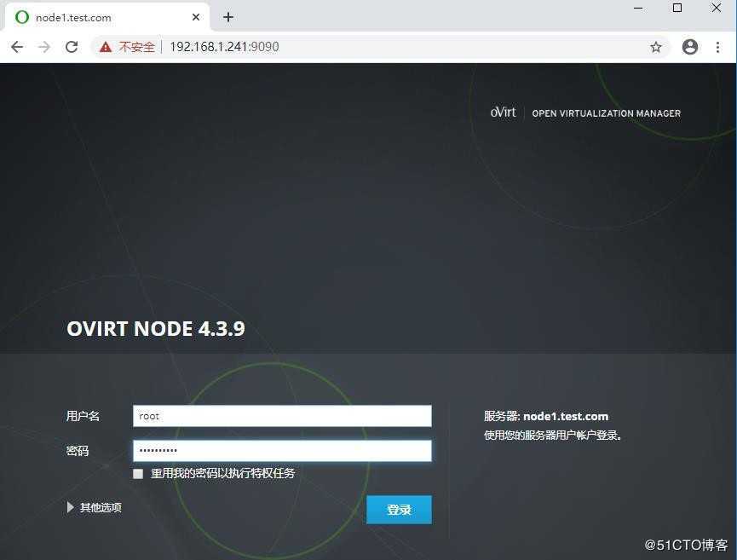Expand the 其他选项 disclosure triangle

(x=70, y=507)
